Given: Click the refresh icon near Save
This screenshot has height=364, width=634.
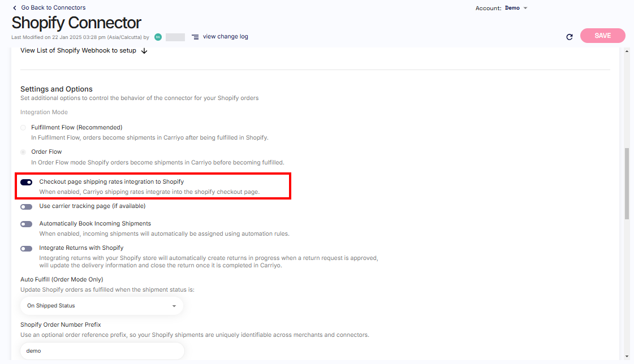Looking at the screenshot, I should coord(570,37).
